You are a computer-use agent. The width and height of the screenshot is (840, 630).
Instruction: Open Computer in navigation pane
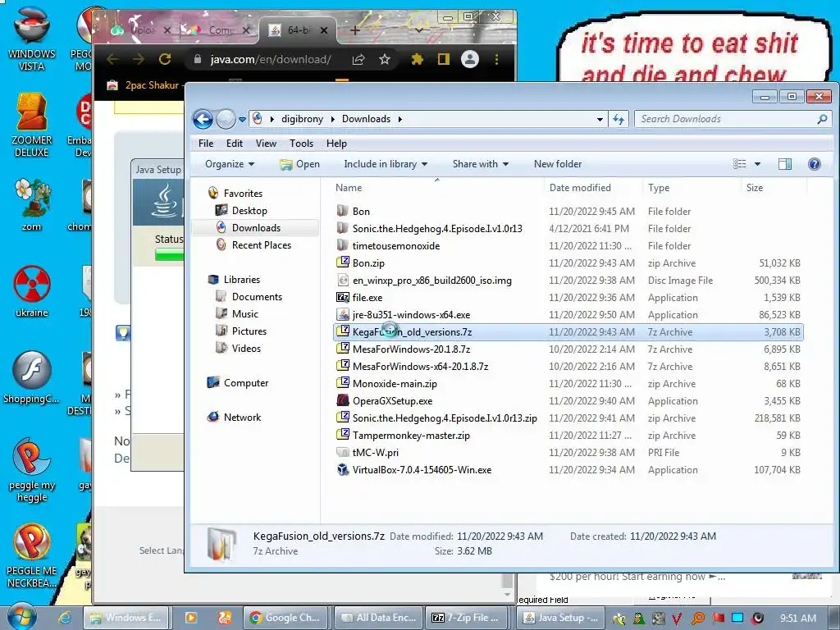(246, 383)
